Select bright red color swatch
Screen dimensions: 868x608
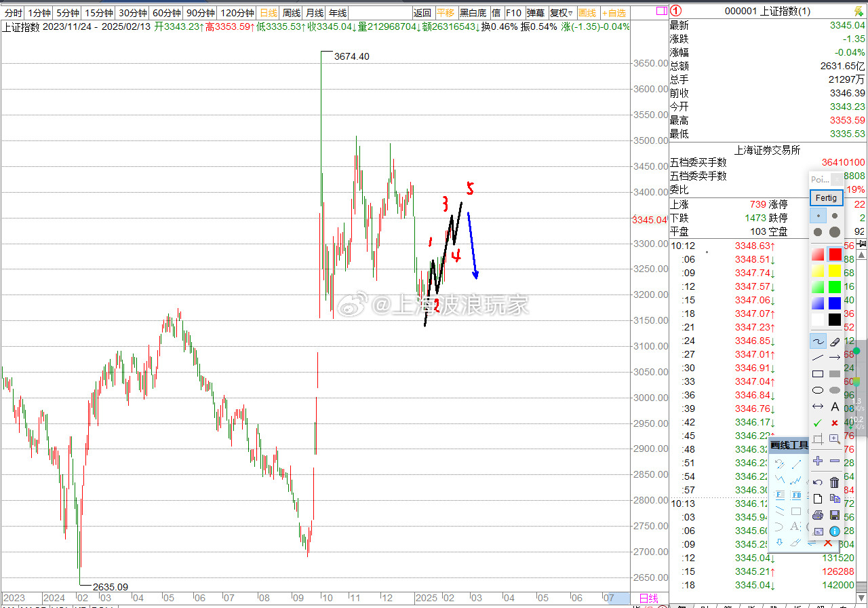pyautogui.click(x=835, y=254)
